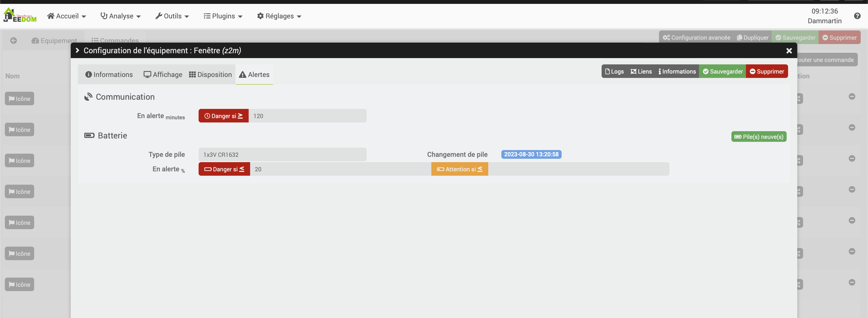Viewport: 868px width, 318px height.
Task: Click Sauvegarder in the modal
Action: click(722, 71)
